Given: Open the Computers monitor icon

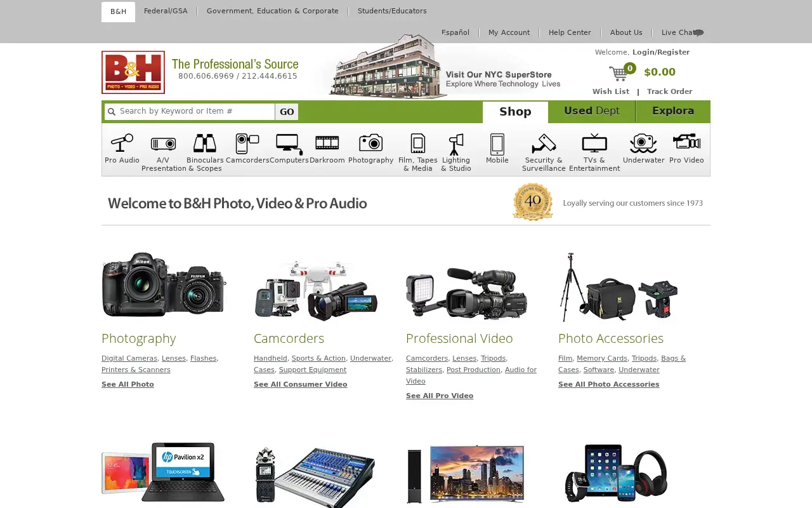Looking at the screenshot, I should 289,144.
